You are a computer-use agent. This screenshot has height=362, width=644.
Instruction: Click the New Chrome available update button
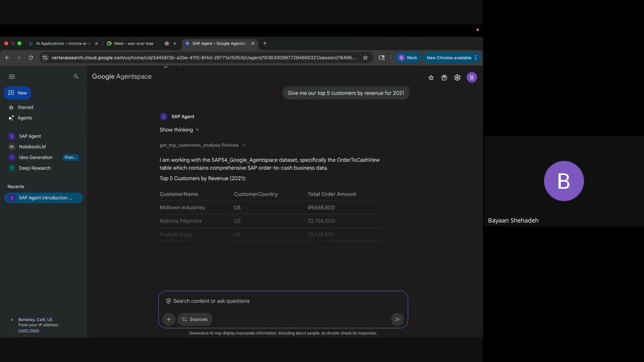click(x=449, y=58)
